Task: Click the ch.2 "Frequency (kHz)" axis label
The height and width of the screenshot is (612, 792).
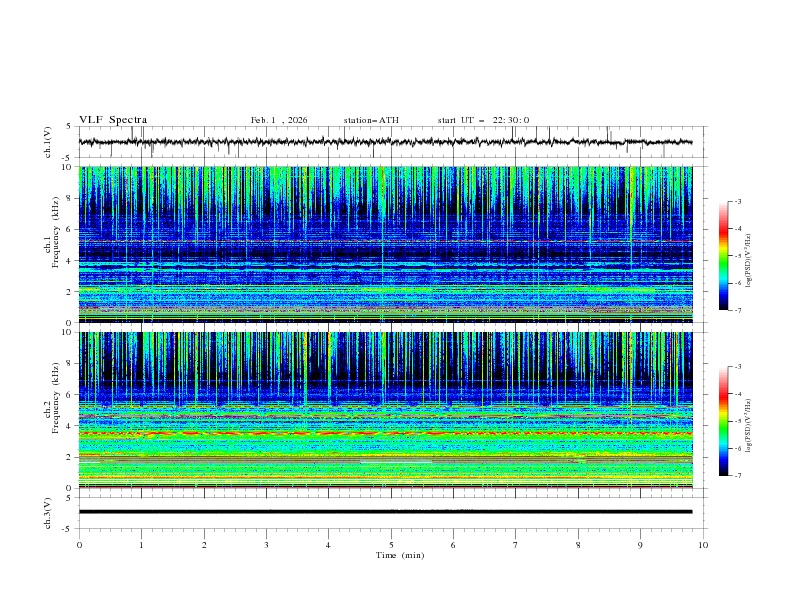Action: pos(55,397)
